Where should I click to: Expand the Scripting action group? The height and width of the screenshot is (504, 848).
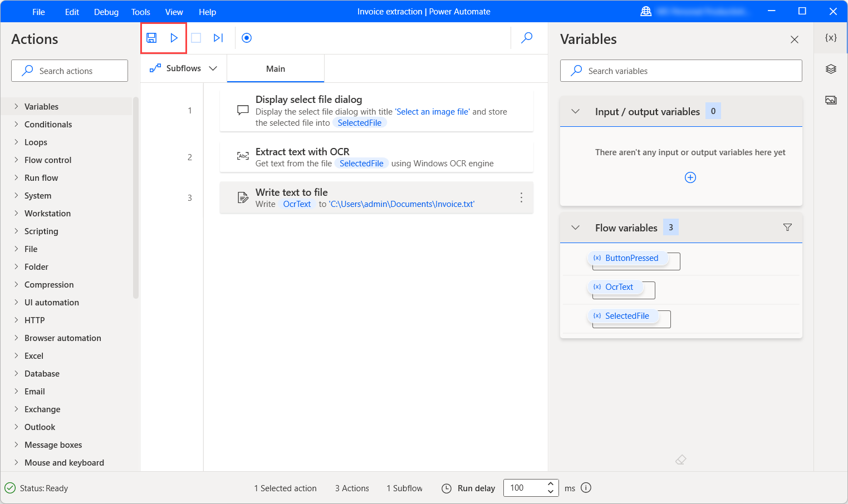coord(16,231)
